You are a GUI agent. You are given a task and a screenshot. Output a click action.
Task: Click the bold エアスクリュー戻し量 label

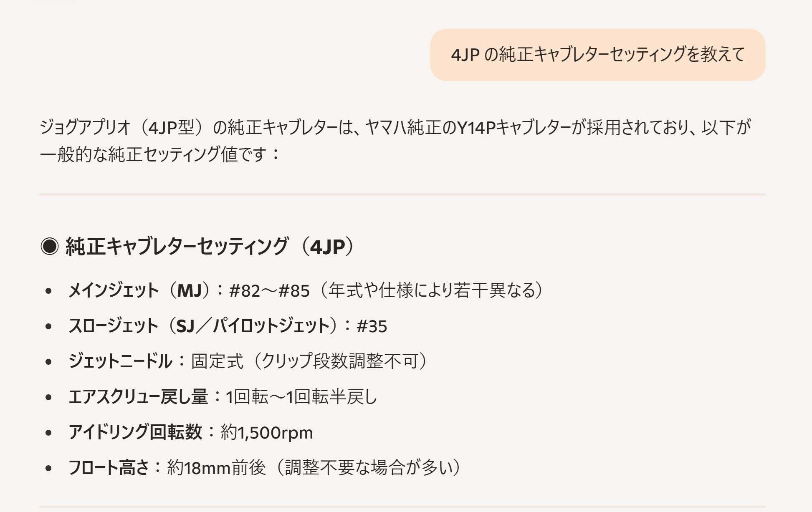click(x=138, y=397)
